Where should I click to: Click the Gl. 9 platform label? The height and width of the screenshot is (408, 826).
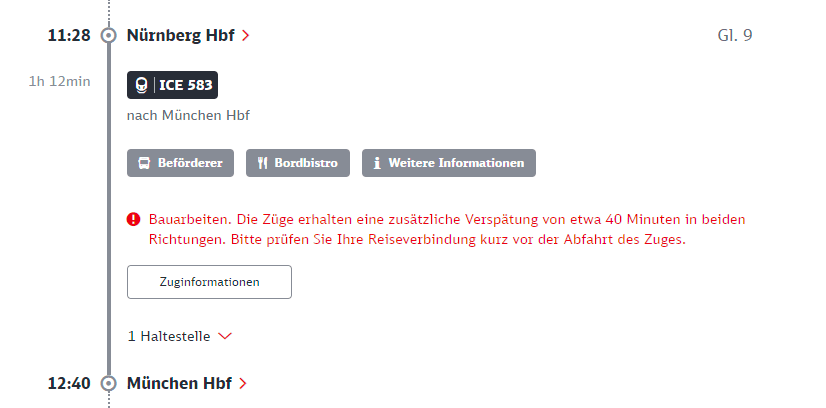coord(735,36)
